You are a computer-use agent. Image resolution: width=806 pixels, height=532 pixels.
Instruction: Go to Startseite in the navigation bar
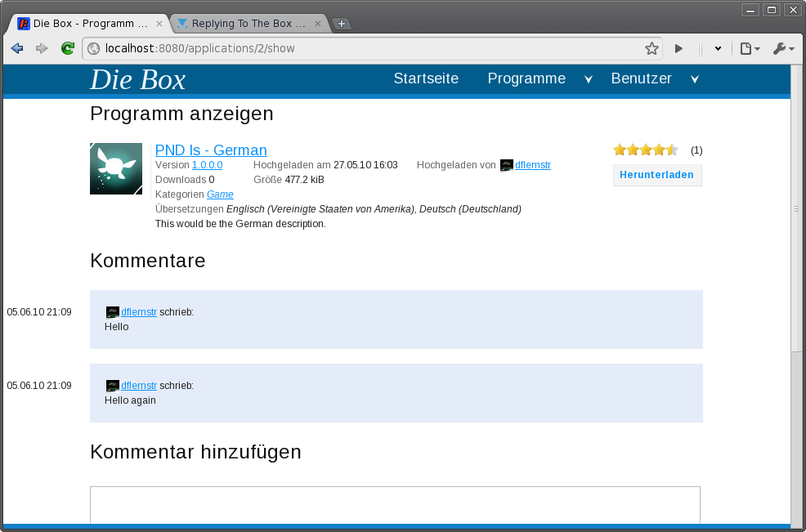(x=426, y=79)
